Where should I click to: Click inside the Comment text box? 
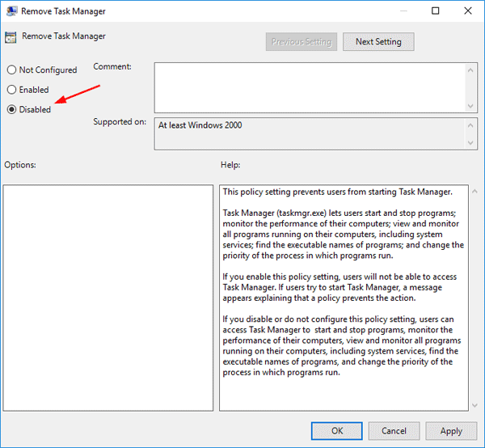pyautogui.click(x=307, y=87)
